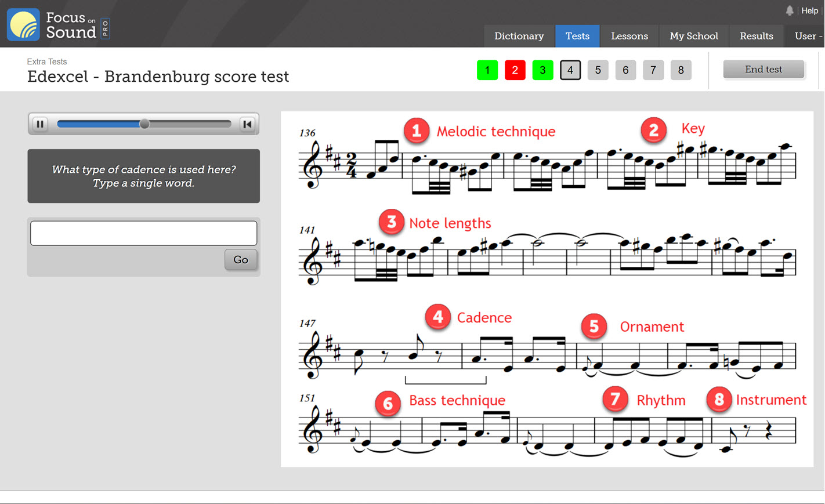Select red marker 8 Instrument
The height and width of the screenshot is (504, 825).
point(719,400)
